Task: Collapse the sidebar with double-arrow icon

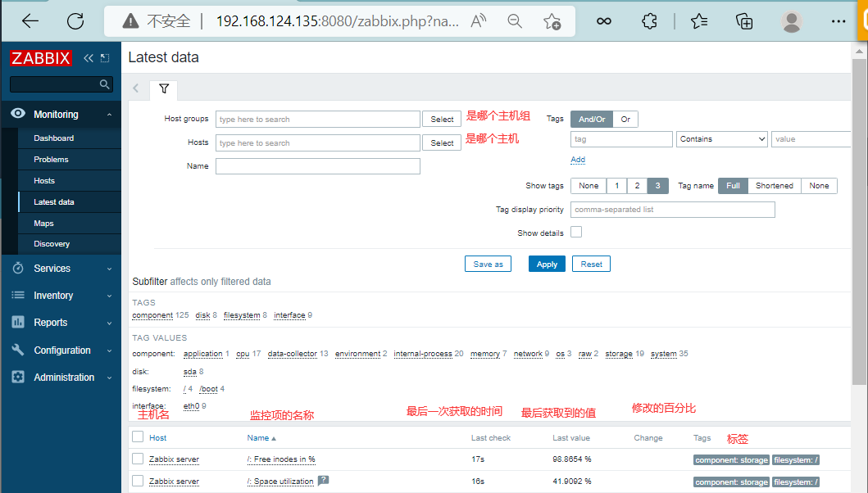Action: click(x=89, y=58)
